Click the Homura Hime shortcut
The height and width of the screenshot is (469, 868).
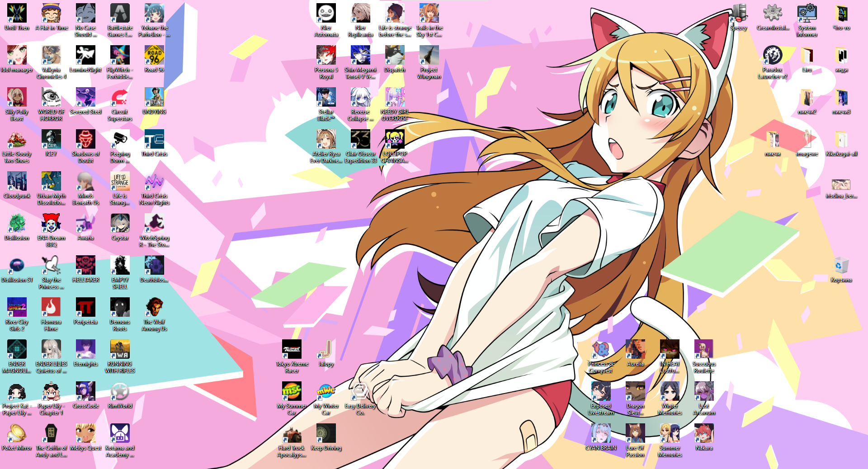[51, 314]
